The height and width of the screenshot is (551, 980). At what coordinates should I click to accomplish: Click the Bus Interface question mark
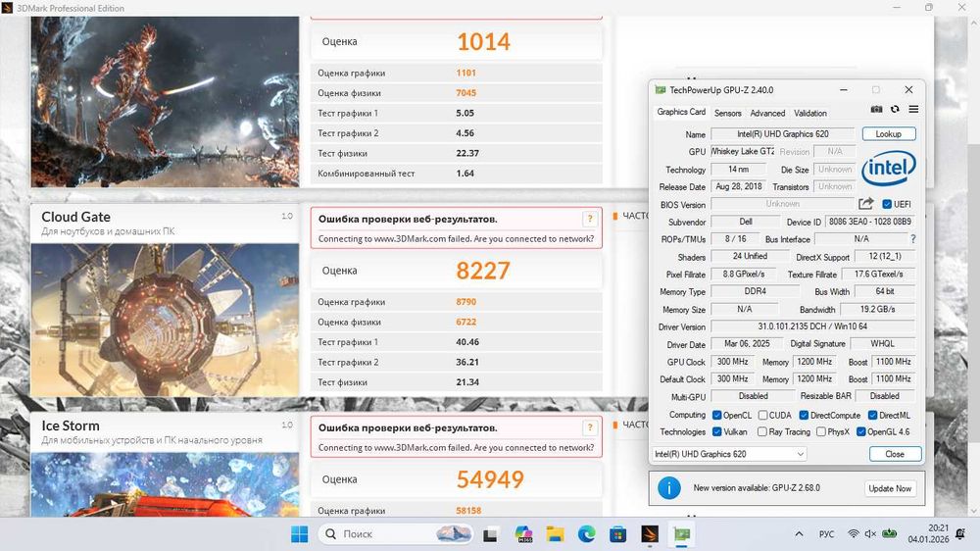pyautogui.click(x=913, y=239)
